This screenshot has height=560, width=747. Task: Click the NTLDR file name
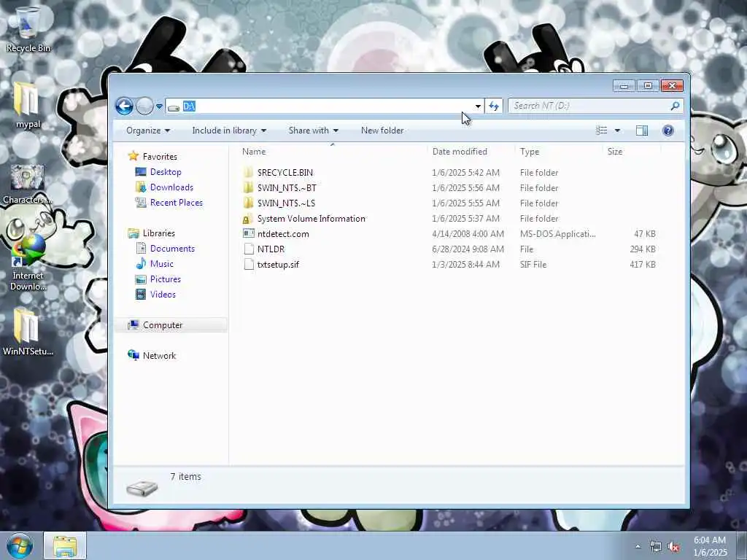pyautogui.click(x=271, y=249)
